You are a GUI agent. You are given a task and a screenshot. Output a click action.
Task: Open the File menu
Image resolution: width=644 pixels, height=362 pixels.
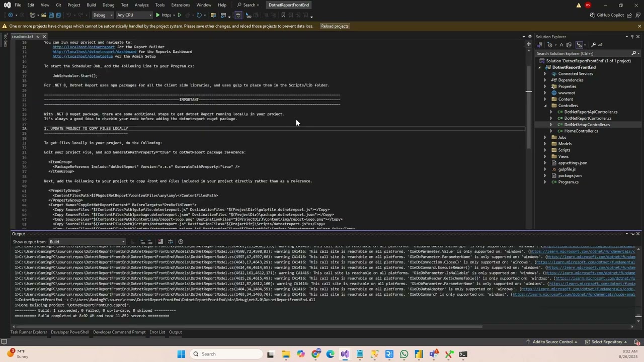click(18, 5)
